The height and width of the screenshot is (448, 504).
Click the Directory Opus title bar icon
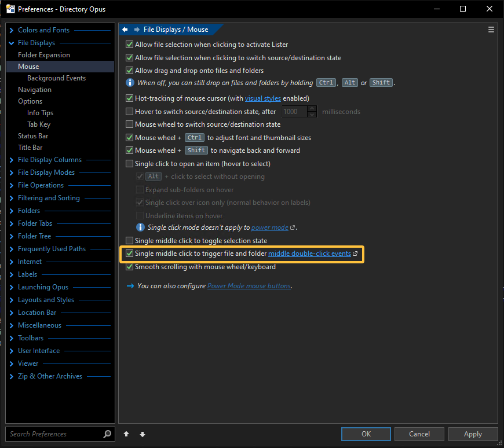point(10,9)
